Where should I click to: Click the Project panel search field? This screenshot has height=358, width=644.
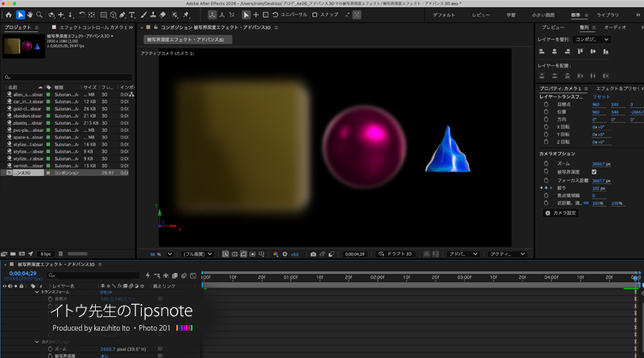click(x=68, y=77)
